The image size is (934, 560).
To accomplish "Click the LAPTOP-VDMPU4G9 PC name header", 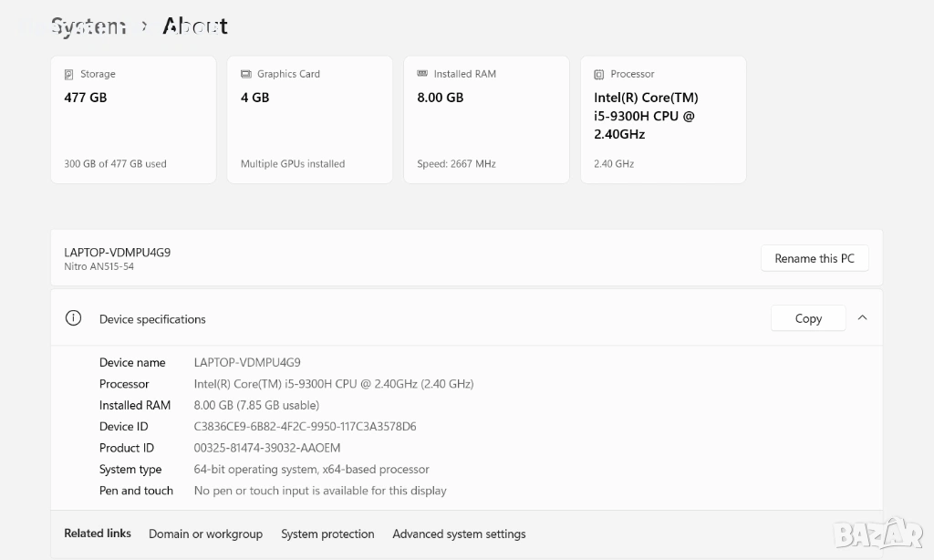I will [117, 252].
